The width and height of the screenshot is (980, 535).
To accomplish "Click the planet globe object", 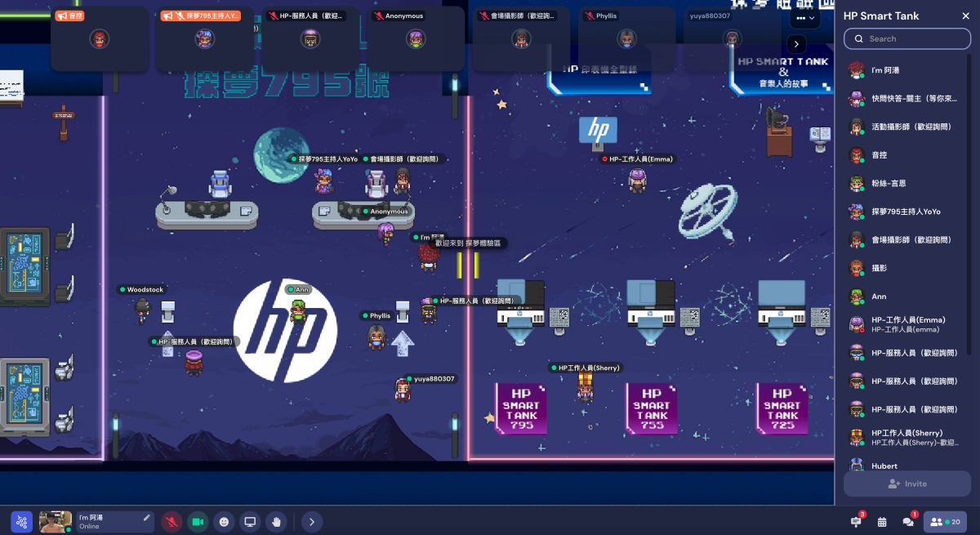I will (281, 154).
